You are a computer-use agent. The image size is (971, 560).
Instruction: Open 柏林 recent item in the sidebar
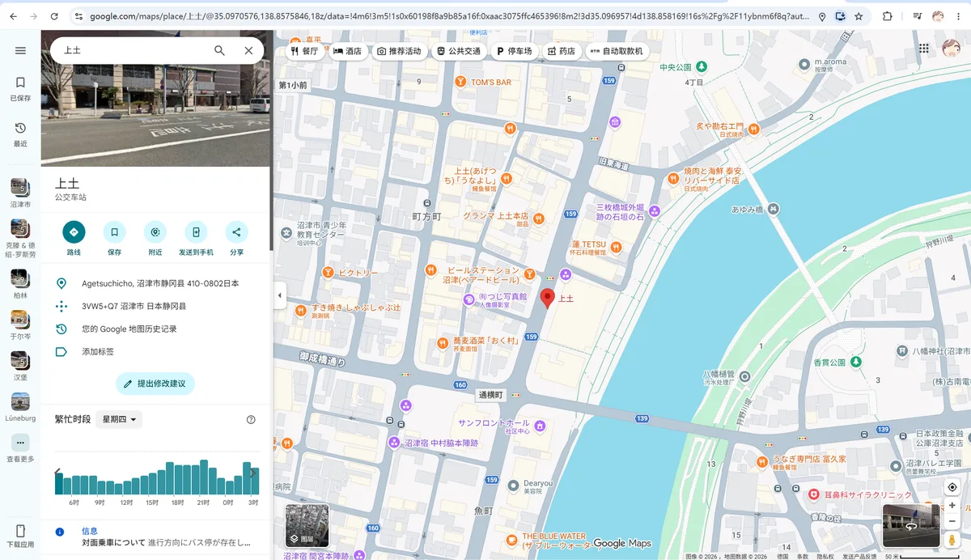pyautogui.click(x=20, y=282)
